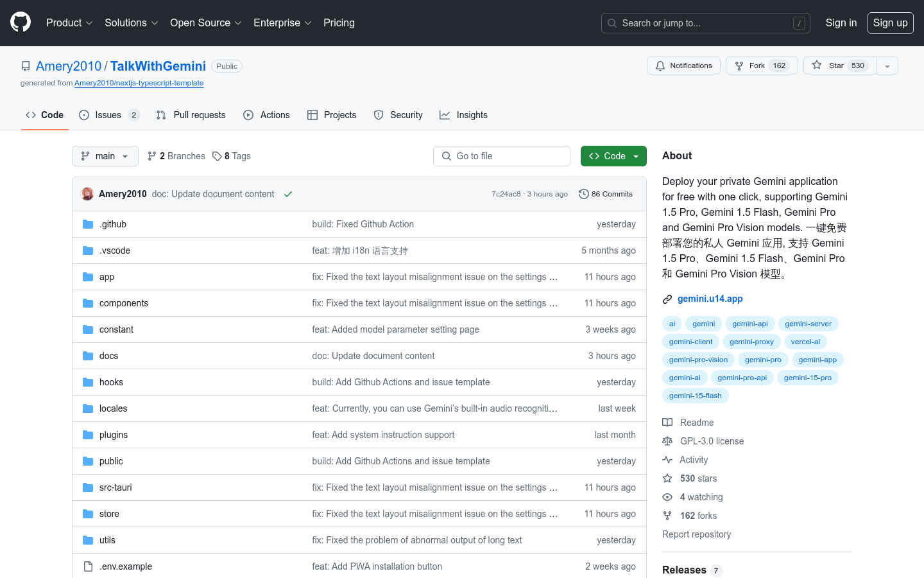
Task: Open the main branch selector
Action: pos(105,156)
